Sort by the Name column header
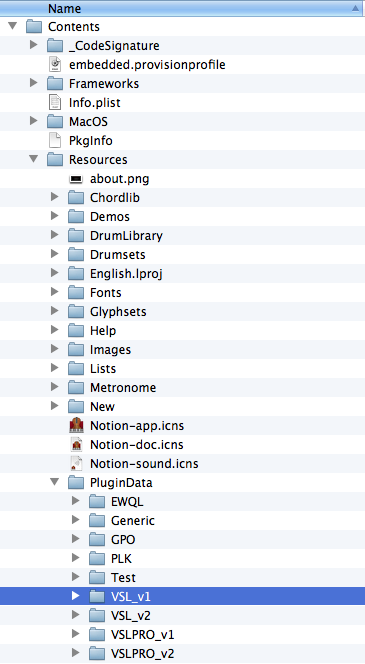The height and width of the screenshot is (664, 365). tap(182, 8)
